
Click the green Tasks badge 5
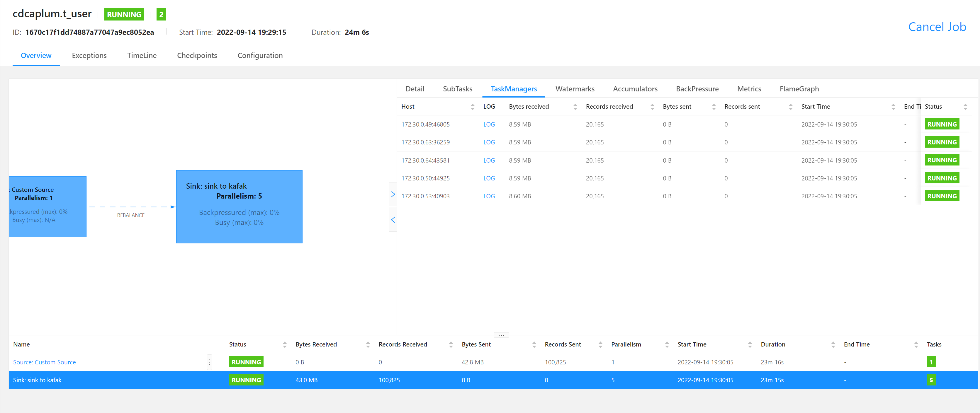[931, 380]
